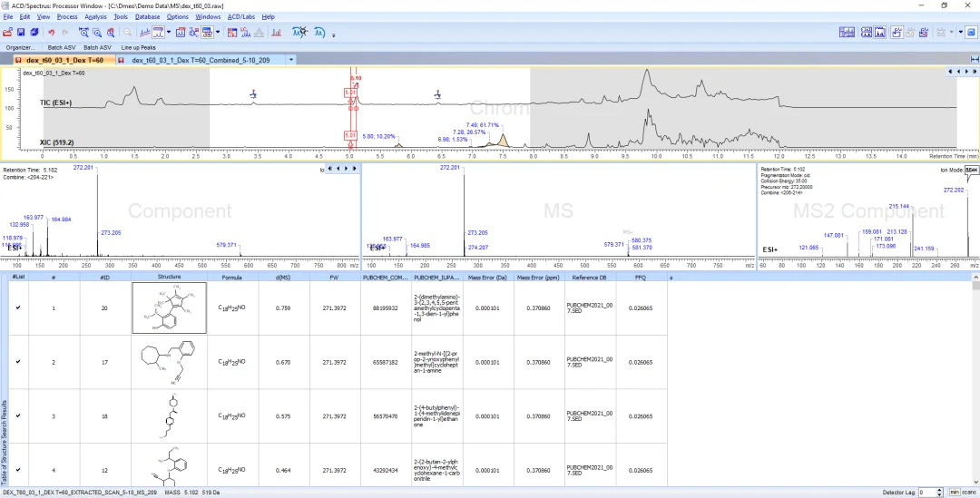Viewport: 980px width, 498px height.
Task: Click the Formula column header
Action: pos(232,277)
